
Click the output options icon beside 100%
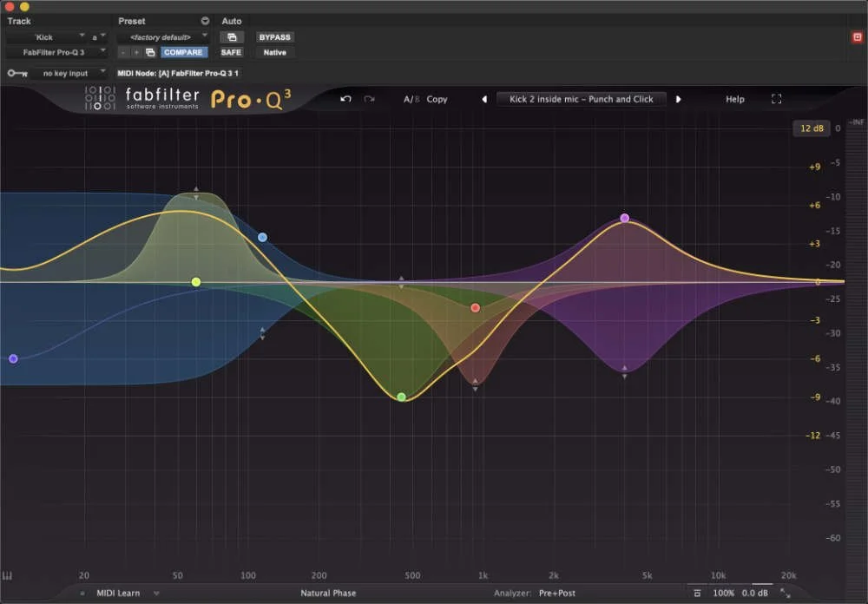coord(698,593)
